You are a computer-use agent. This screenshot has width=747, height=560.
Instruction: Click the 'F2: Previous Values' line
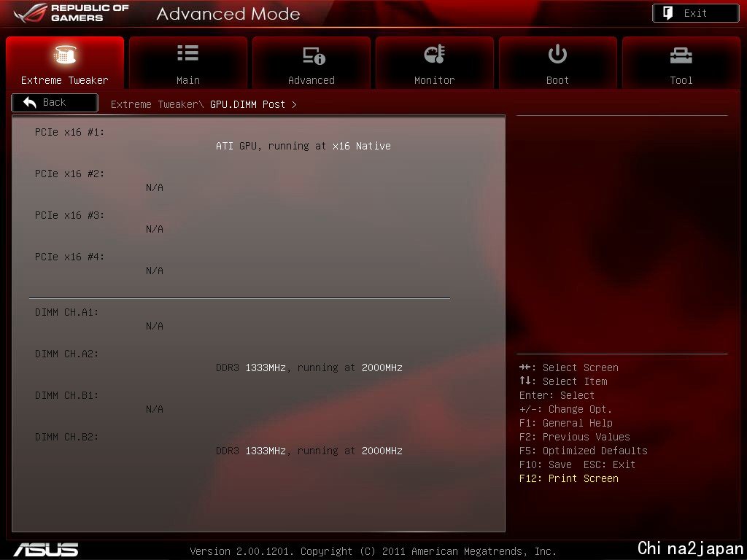(575, 437)
